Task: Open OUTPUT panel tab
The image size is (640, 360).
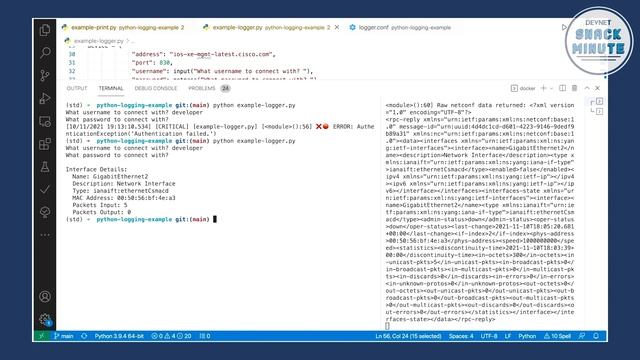Action: (x=77, y=88)
